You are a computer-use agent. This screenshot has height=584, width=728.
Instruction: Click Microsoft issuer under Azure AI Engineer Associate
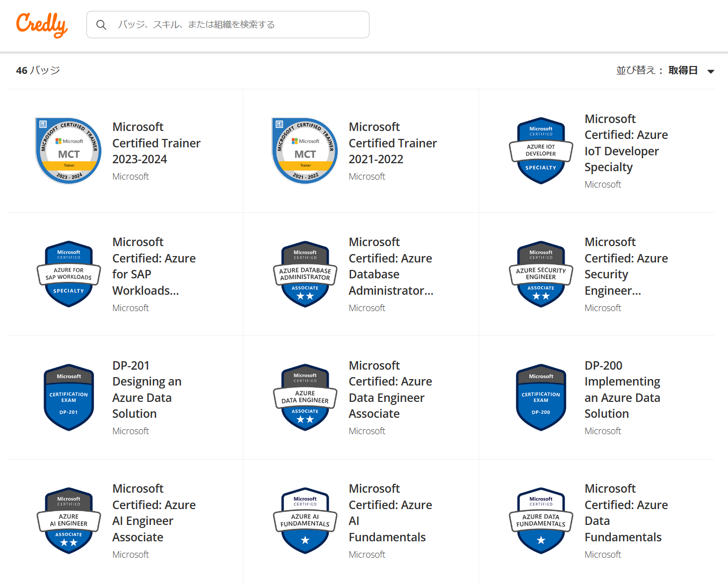pyautogui.click(x=131, y=555)
